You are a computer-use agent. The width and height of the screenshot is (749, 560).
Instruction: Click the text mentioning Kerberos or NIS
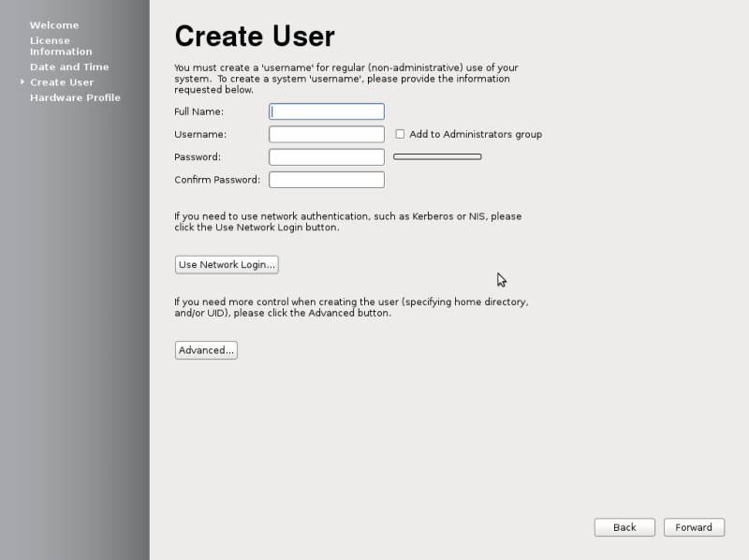pos(347,222)
